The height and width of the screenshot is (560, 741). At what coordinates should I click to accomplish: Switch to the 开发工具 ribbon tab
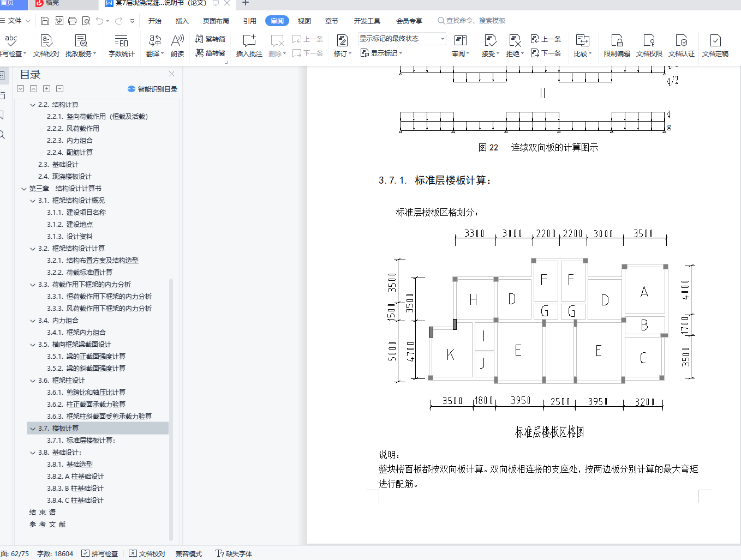click(367, 21)
